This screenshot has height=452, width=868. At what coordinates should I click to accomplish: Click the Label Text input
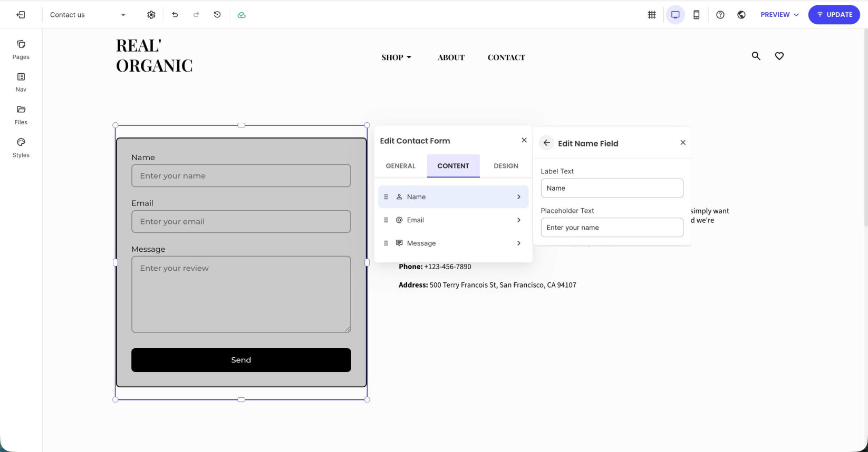pyautogui.click(x=612, y=188)
